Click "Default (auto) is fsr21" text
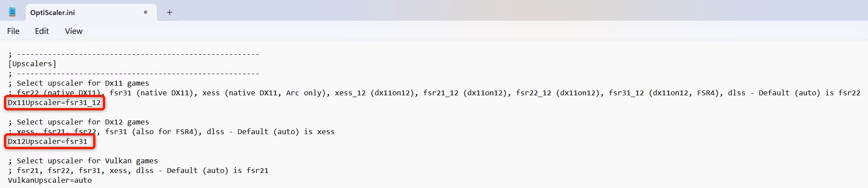The width and height of the screenshot is (868, 188). [217, 171]
